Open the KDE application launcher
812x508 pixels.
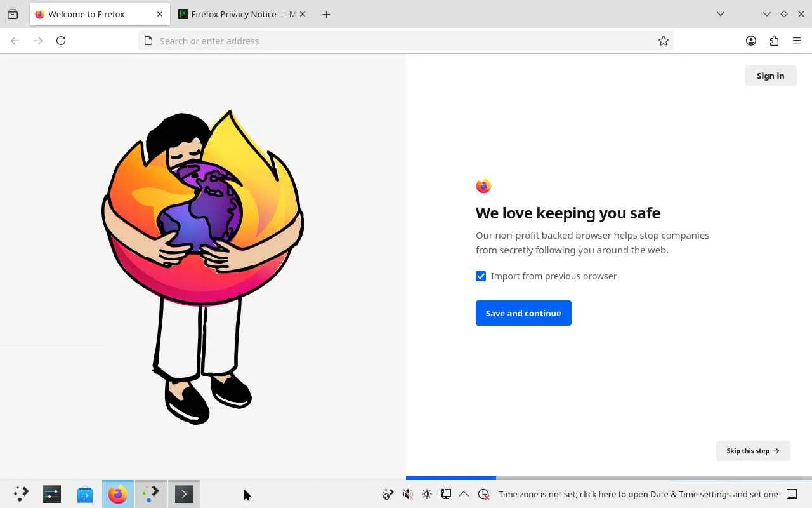tap(21, 494)
